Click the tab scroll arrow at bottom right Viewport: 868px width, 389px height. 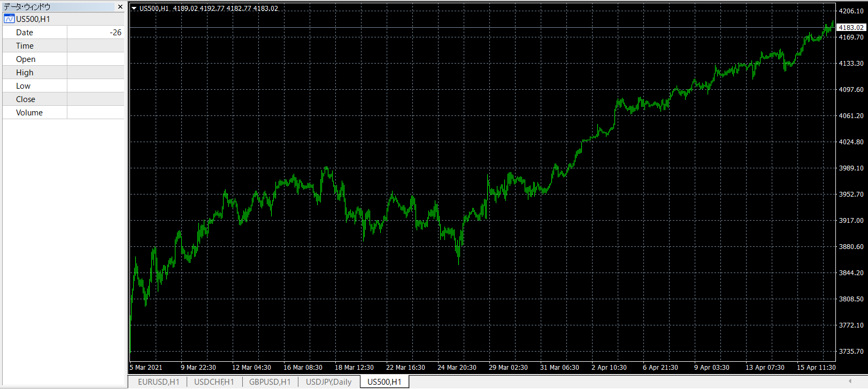coord(850,381)
